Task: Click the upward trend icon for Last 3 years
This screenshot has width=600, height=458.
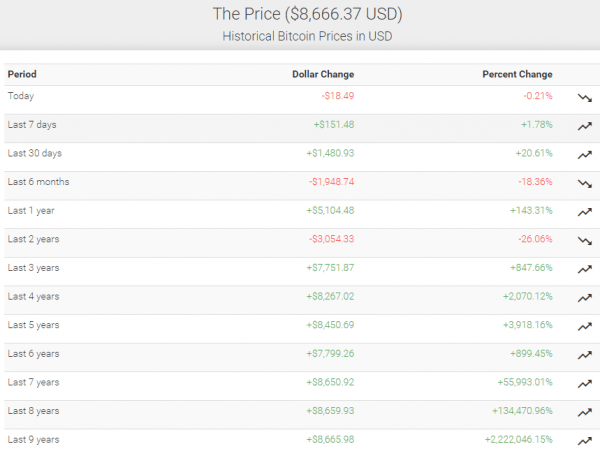Action: tap(585, 269)
